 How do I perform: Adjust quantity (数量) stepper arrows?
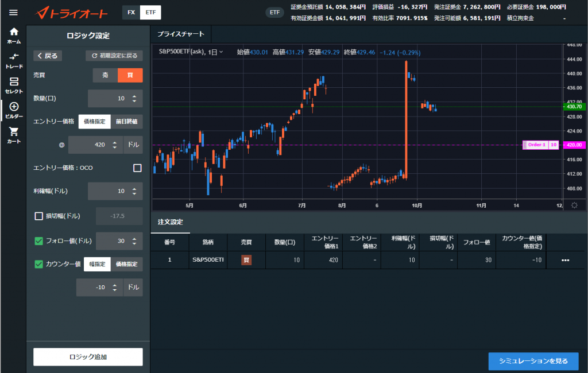tap(134, 98)
